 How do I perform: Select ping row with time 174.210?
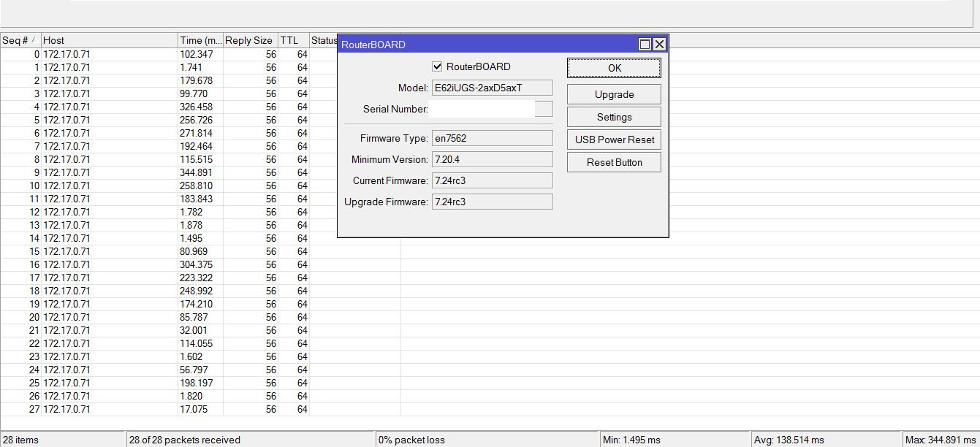click(200, 304)
